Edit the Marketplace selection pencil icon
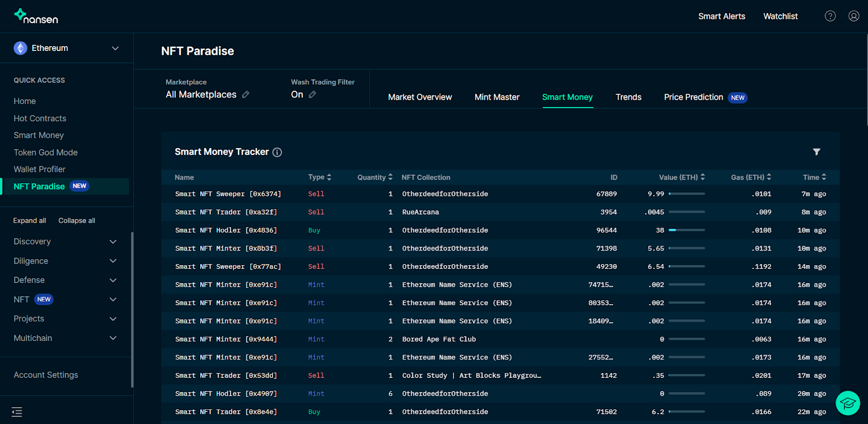The width and height of the screenshot is (868, 424). click(246, 94)
